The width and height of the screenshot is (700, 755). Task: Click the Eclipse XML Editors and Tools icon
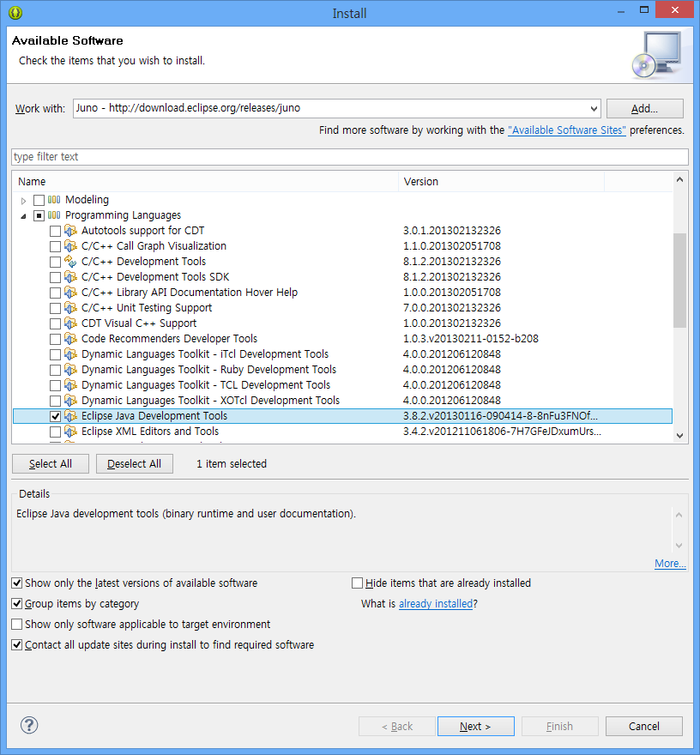point(70,431)
